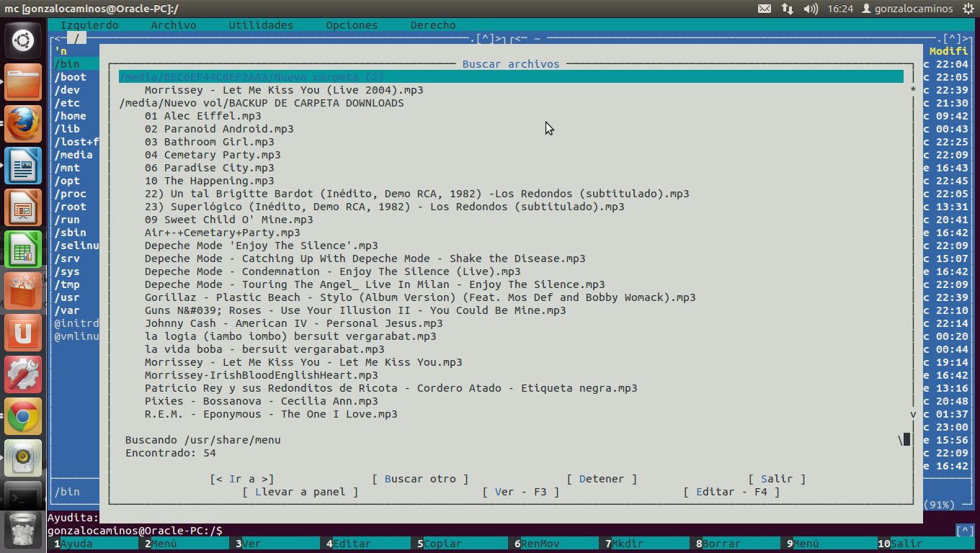This screenshot has height=553, width=980.
Task: Select 'R.E.M. - Eponymous - The One I Love.mp3'
Action: [271, 414]
